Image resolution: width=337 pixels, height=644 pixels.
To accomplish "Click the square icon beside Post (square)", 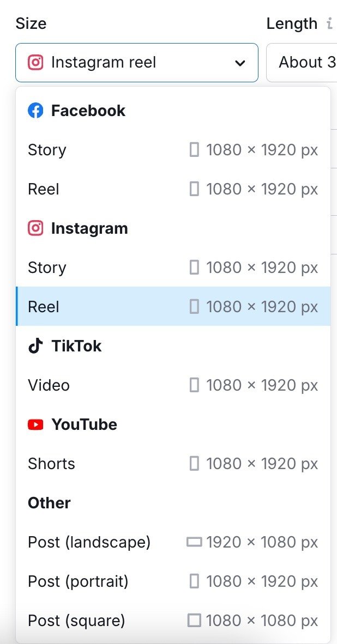I will tap(195, 620).
